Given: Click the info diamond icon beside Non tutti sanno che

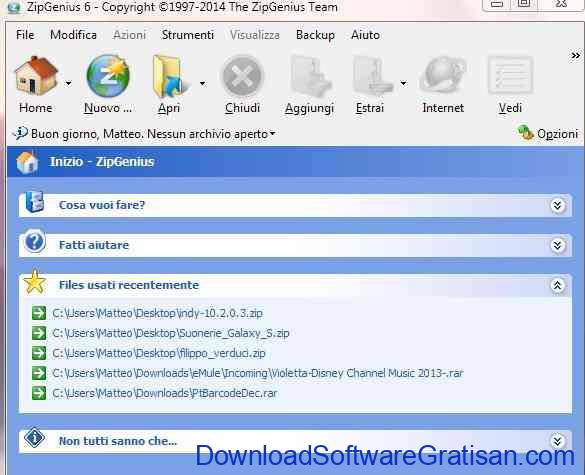Looking at the screenshot, I should (x=35, y=437).
